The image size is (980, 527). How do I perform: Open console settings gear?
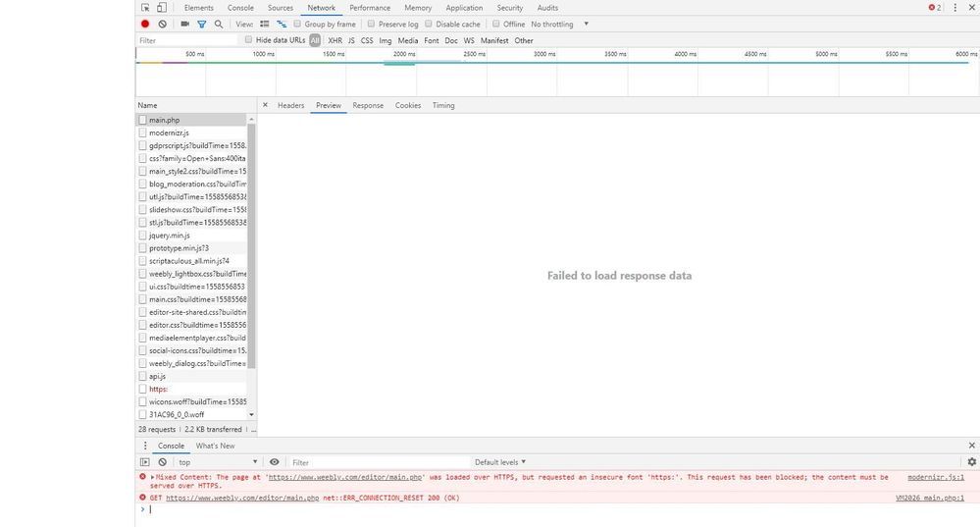(971, 462)
